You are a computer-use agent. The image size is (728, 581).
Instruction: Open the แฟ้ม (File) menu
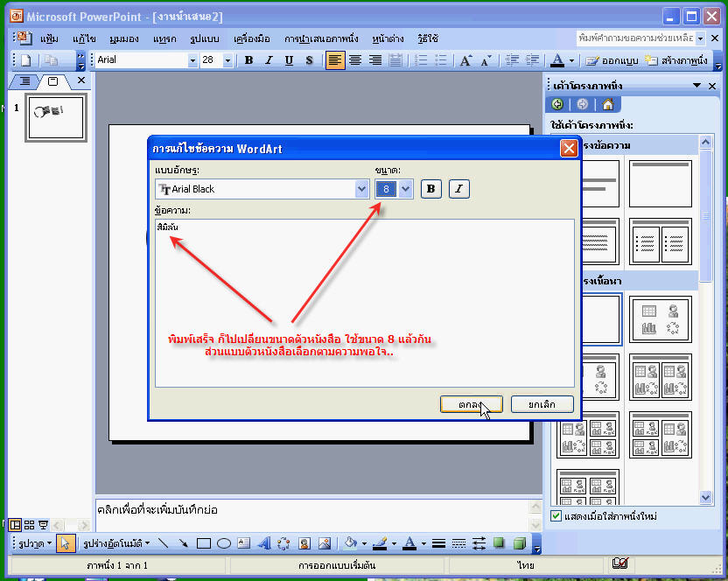point(49,38)
